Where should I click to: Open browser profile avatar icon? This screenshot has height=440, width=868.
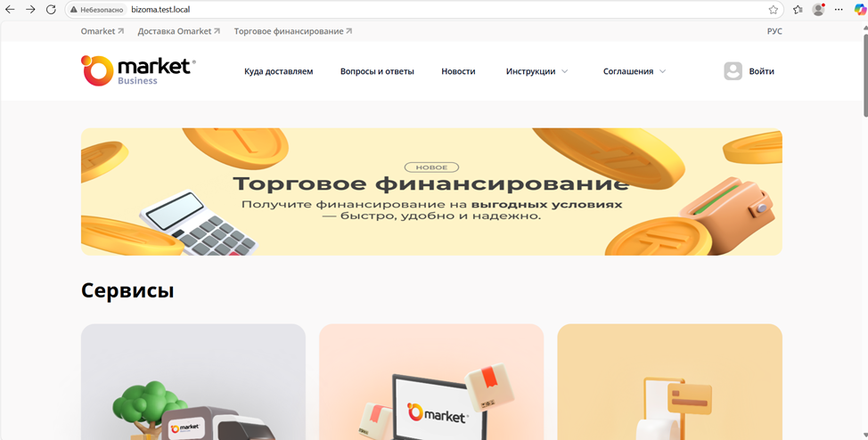pos(818,10)
